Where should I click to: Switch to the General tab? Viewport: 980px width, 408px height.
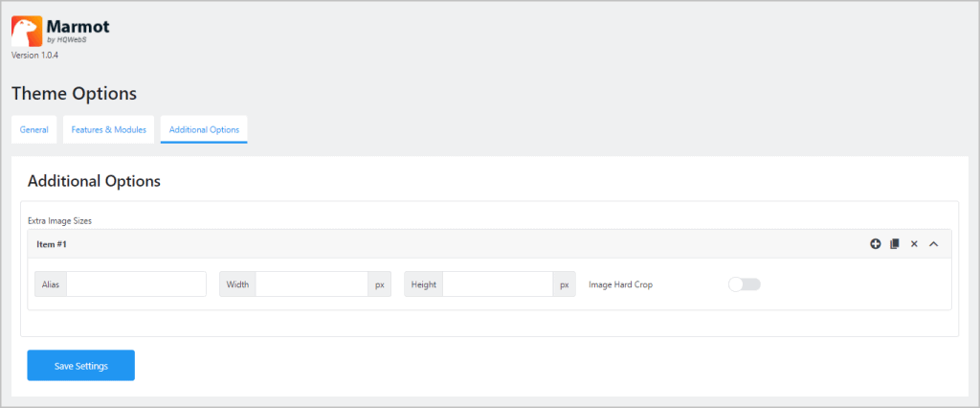pyautogui.click(x=34, y=129)
